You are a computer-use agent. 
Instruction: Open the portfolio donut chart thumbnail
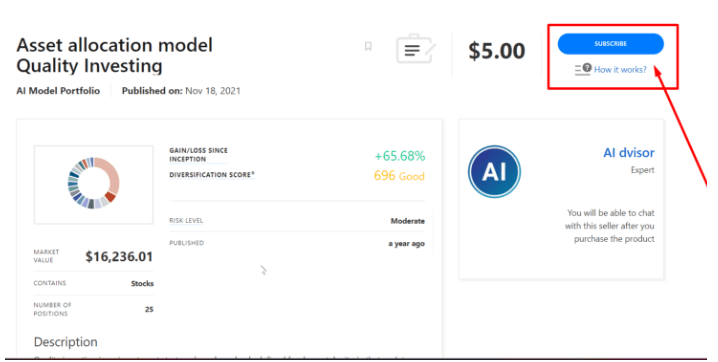[x=93, y=184]
